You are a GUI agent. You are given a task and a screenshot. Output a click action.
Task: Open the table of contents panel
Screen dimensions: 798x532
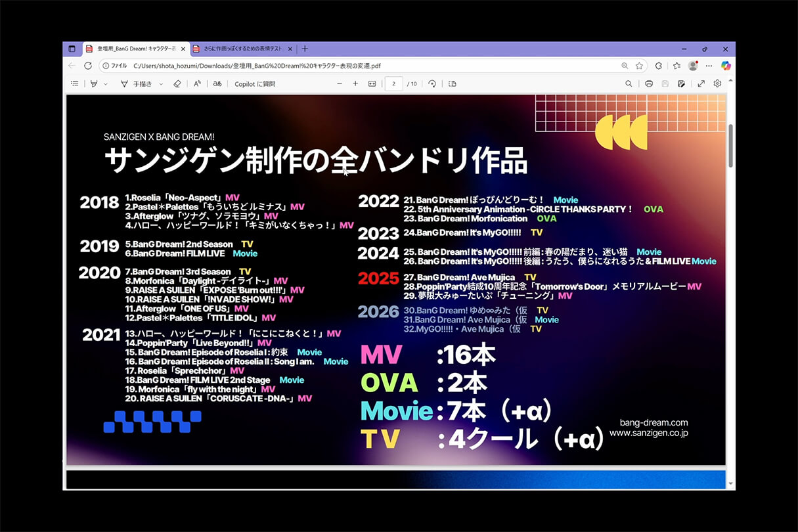click(74, 83)
